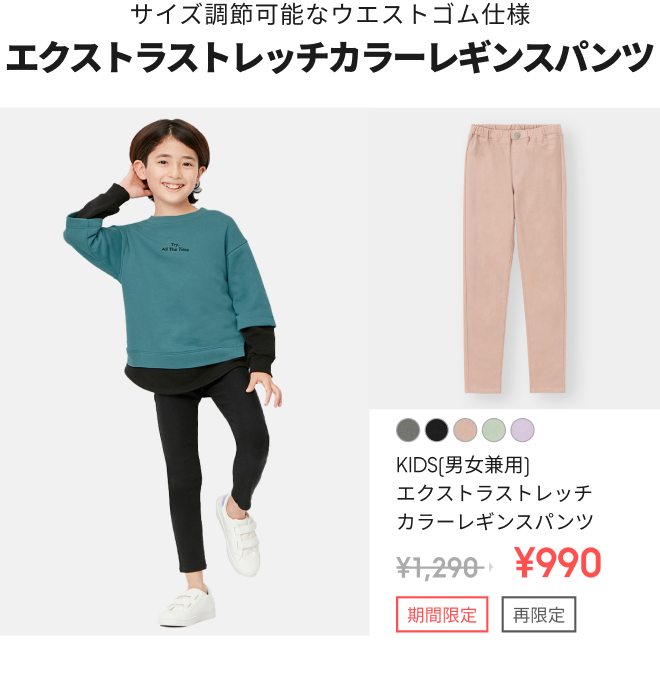The width and height of the screenshot is (660, 692).
Task: Open the pink leggings pants product image
Action: click(x=515, y=259)
